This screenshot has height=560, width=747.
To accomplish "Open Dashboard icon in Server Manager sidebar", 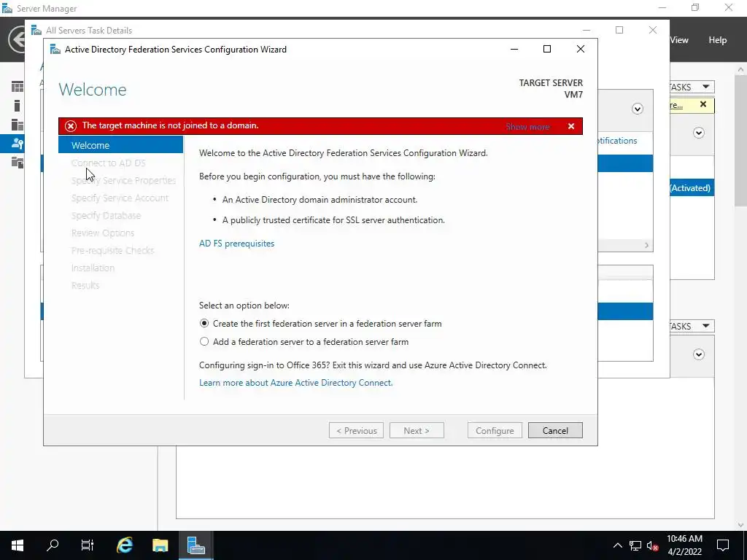I will pyautogui.click(x=18, y=87).
